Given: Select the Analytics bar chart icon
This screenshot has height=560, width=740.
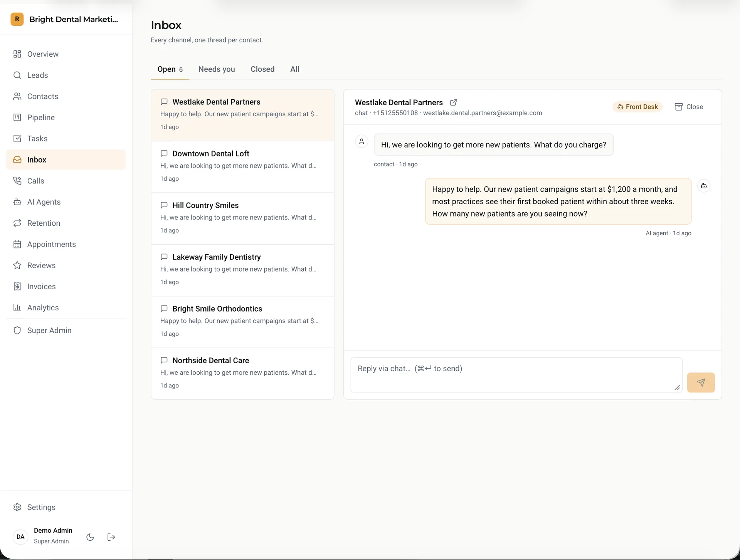Looking at the screenshot, I should (17, 307).
